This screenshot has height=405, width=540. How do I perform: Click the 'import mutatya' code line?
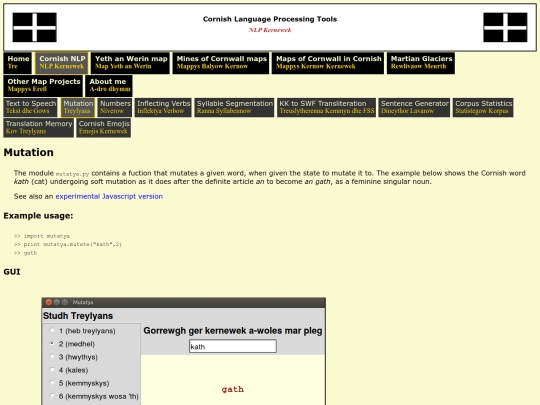coord(42,236)
